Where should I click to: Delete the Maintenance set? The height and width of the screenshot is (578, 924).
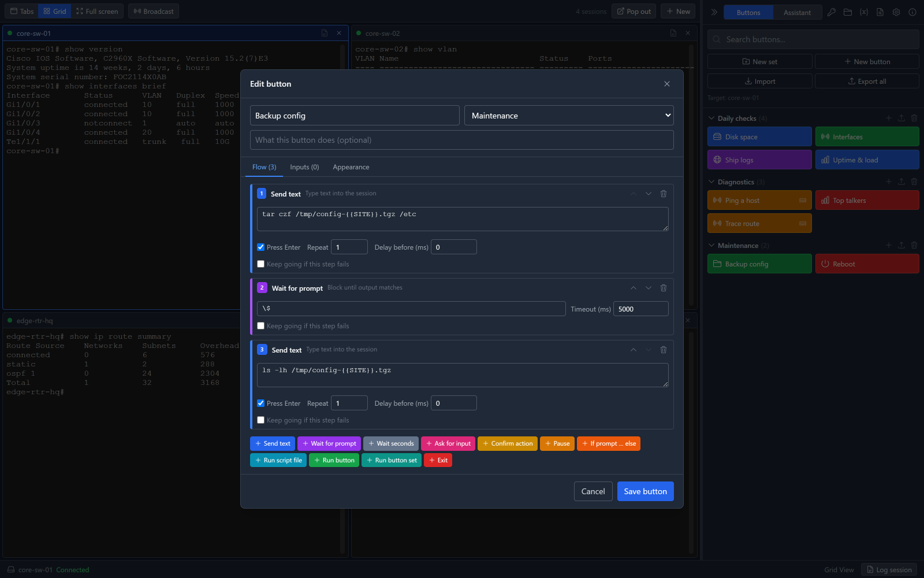click(914, 245)
